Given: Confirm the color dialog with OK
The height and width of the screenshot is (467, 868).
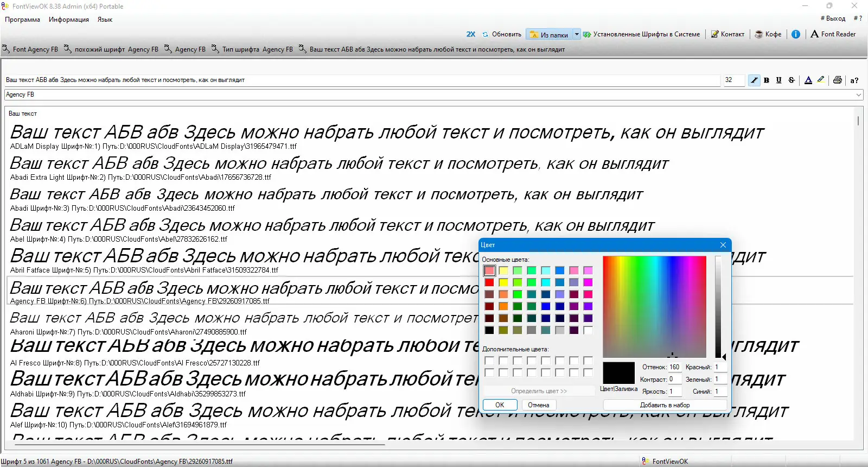Looking at the screenshot, I should [x=500, y=405].
